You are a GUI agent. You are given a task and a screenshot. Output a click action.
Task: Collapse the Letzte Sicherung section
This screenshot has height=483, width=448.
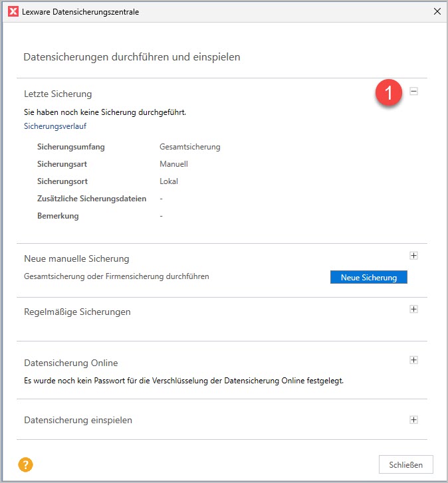(x=413, y=92)
